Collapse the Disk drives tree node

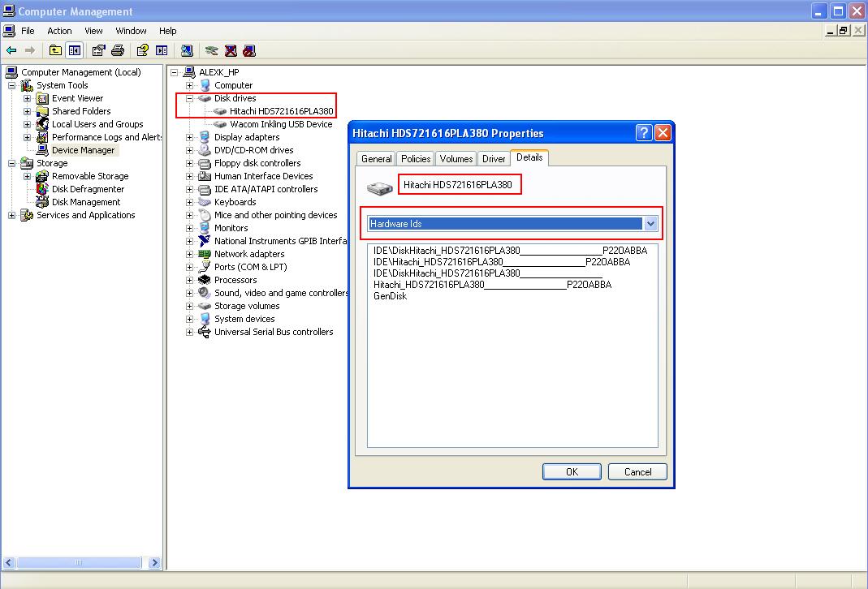(188, 97)
